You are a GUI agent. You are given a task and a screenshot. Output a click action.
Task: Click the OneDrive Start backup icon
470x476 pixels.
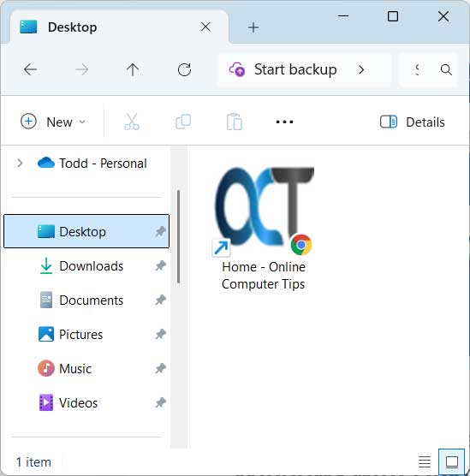pyautogui.click(x=237, y=69)
